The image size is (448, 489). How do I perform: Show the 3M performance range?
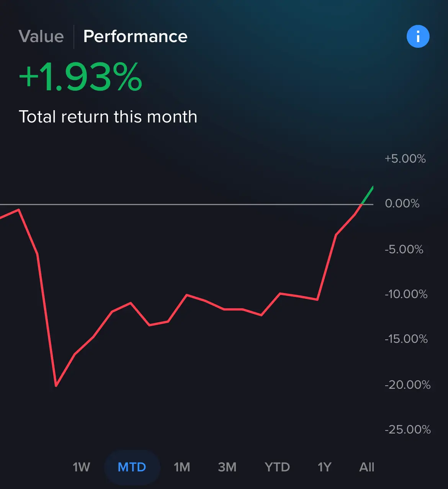[227, 467]
